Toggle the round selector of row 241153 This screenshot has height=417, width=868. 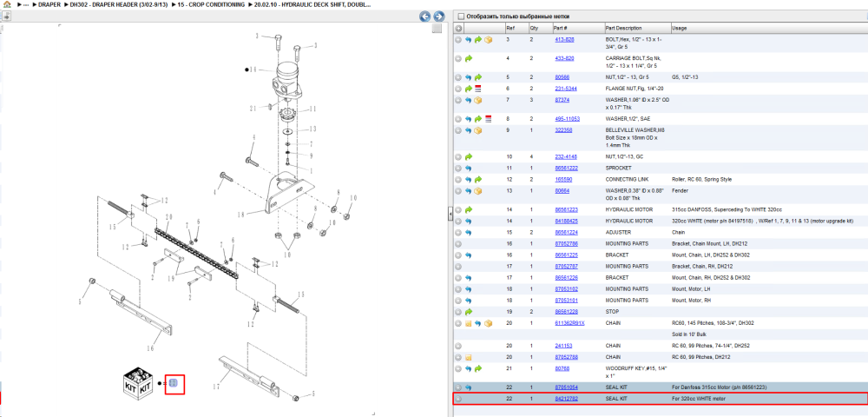pyautogui.click(x=458, y=346)
